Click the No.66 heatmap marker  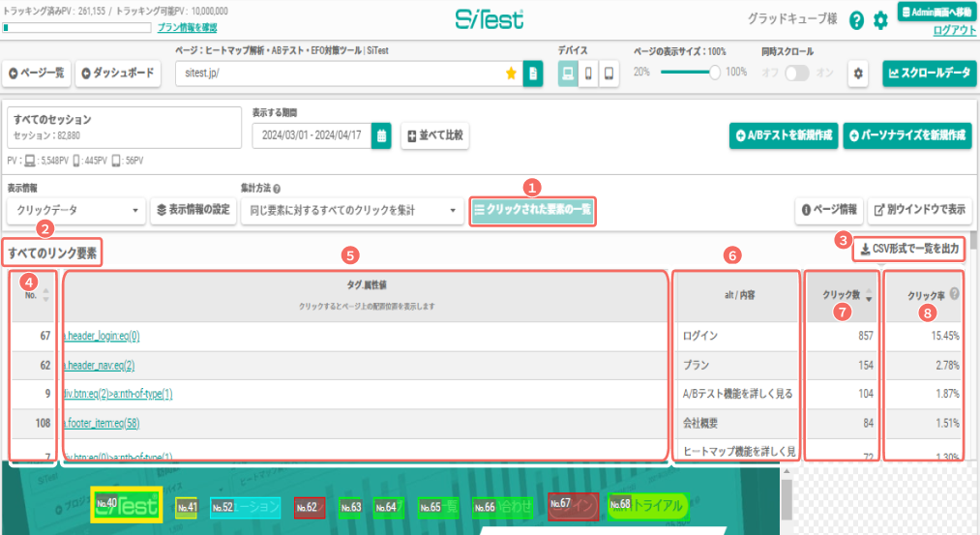click(502, 508)
